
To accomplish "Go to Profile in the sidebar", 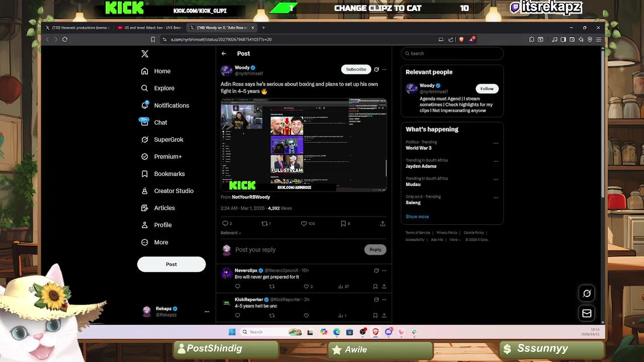I will click(156, 225).
